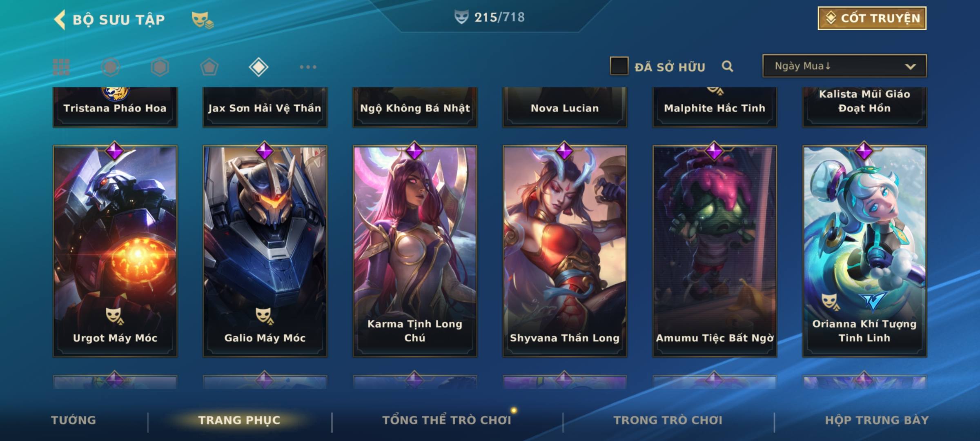Expand the Ngày Mua sort dropdown
Screen dimensions: 980x441
844,66
